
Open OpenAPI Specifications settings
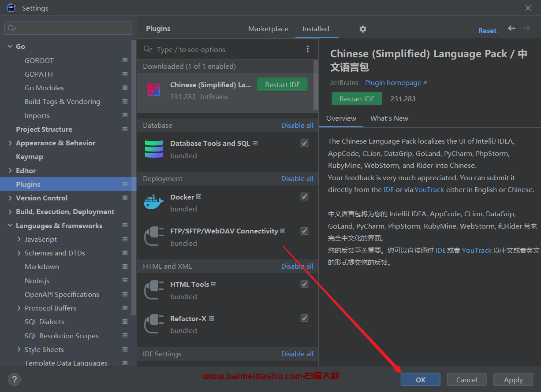[62, 294]
